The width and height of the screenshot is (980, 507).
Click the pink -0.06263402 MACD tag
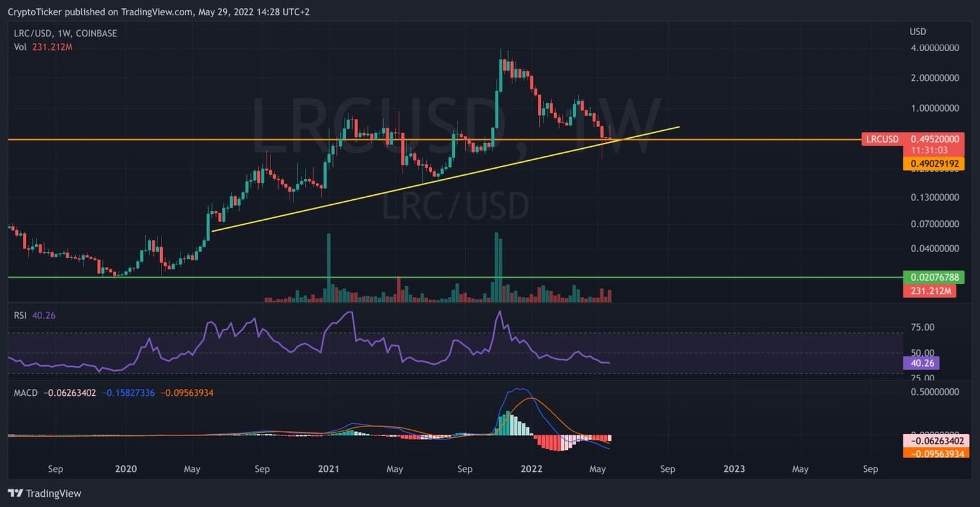(936, 441)
